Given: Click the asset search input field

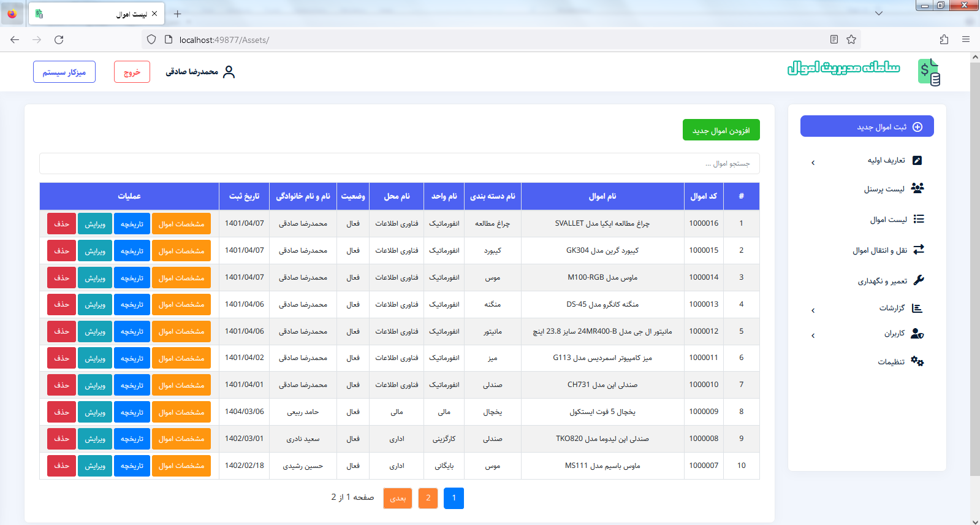Looking at the screenshot, I should [x=399, y=164].
